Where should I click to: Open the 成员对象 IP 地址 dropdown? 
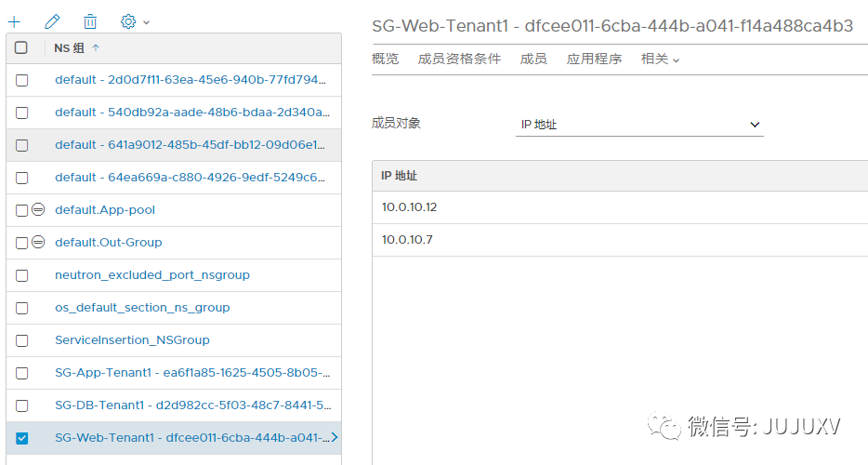(639, 125)
